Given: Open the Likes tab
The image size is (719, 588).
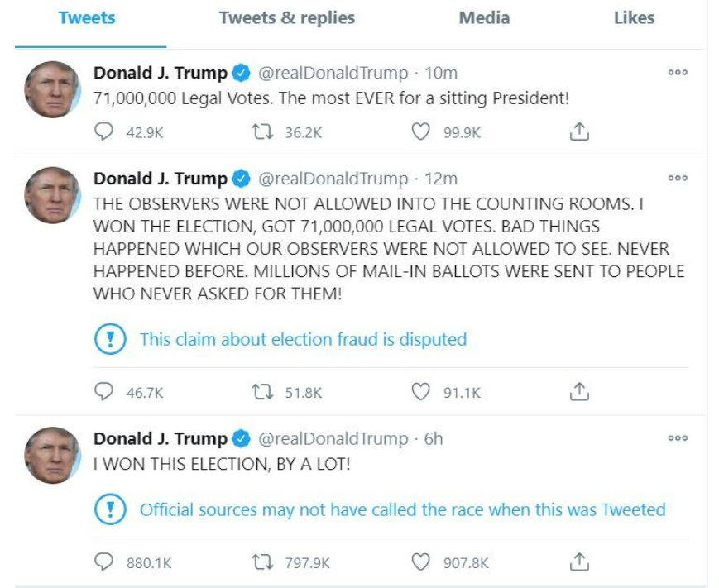Looking at the screenshot, I should (x=634, y=18).
